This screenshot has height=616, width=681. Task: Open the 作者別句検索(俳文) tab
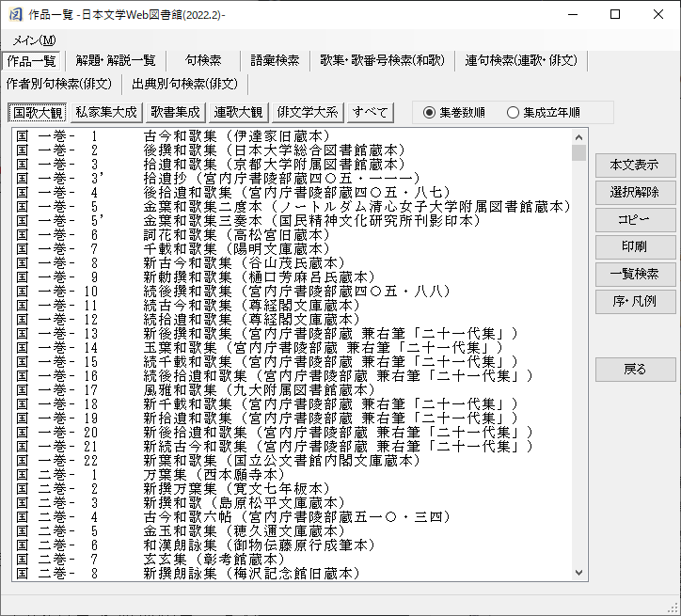pos(59,84)
